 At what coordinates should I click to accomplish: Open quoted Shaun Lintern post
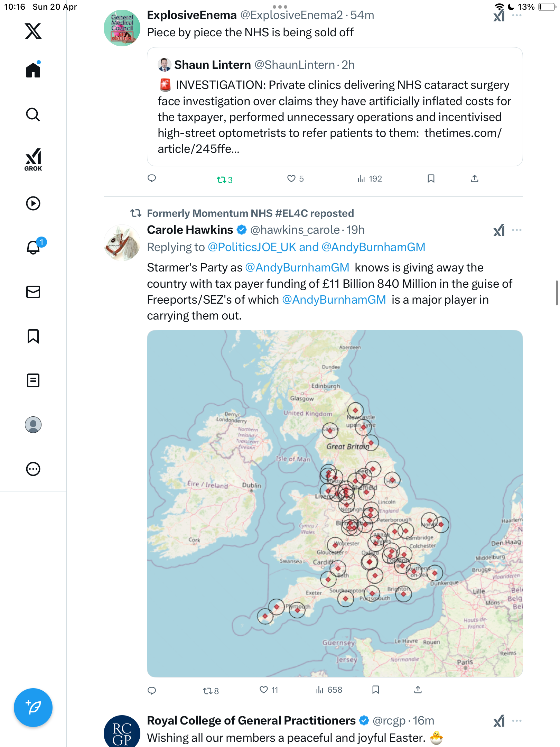335,107
